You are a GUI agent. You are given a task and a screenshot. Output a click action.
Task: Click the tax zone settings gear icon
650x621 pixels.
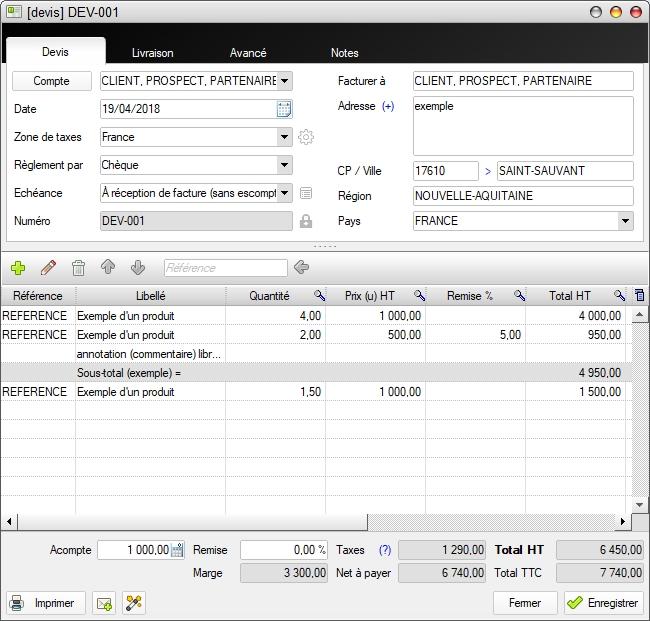point(306,137)
